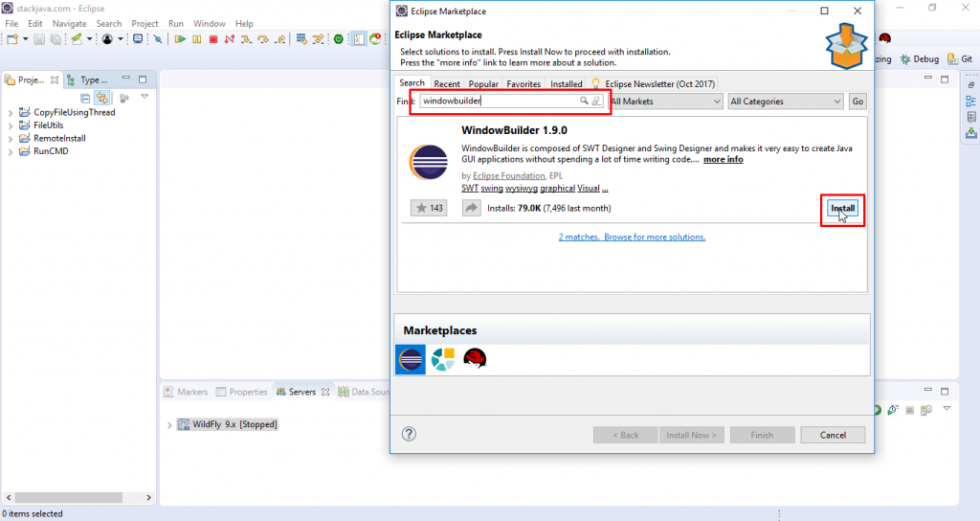The image size is (980, 521).
Task: Switch to the Popular tab in Marketplace
Action: pos(483,84)
